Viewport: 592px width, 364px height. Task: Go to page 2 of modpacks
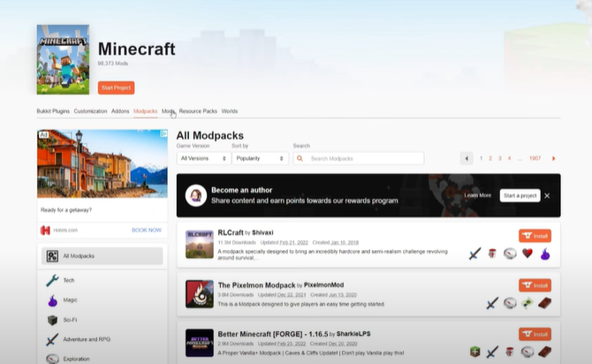[x=490, y=158]
